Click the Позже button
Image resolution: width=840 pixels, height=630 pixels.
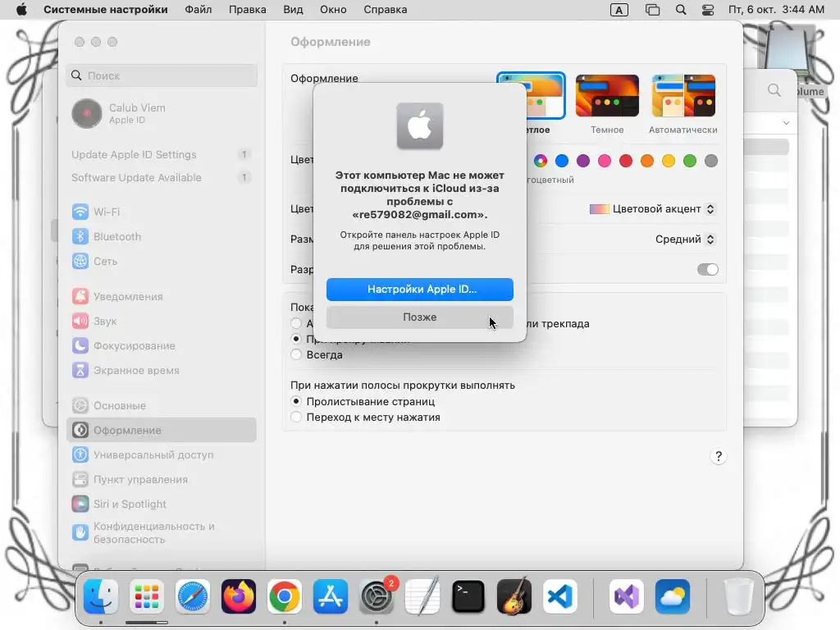click(420, 317)
